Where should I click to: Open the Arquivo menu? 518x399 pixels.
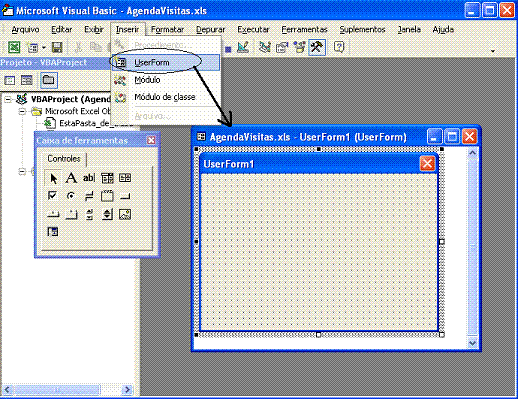coord(25,30)
